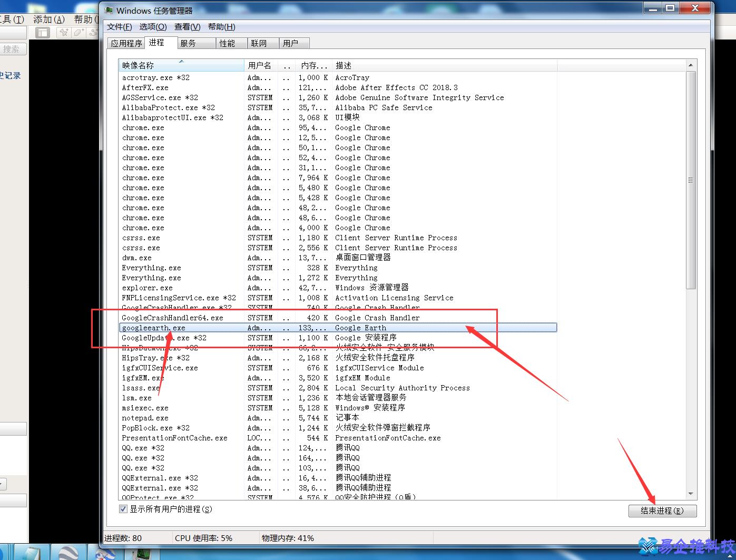Toggle the Google Earth sidebar icon
This screenshot has width=736, height=560.
(x=43, y=33)
